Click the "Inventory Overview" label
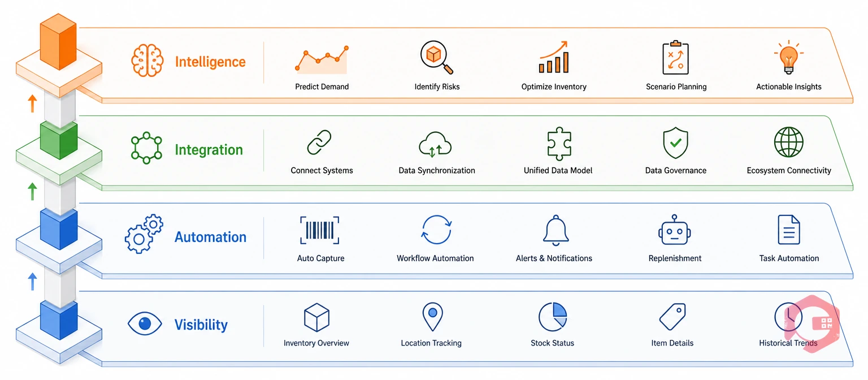Image resolution: width=868 pixels, height=380 pixels. point(316,343)
